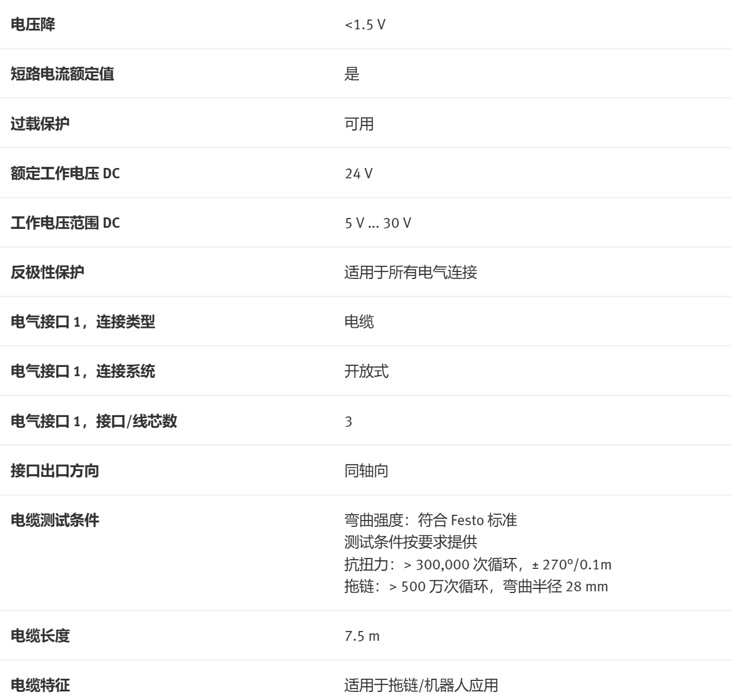The image size is (731, 700).
Task: Click the 额定工作电压 DC label
Action: point(65,173)
